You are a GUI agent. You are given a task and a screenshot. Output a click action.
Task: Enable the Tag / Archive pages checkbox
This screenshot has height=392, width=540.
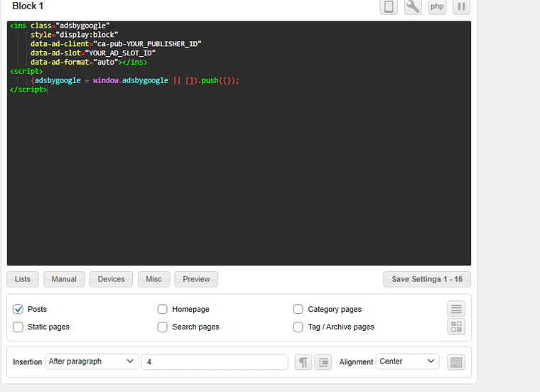298,327
